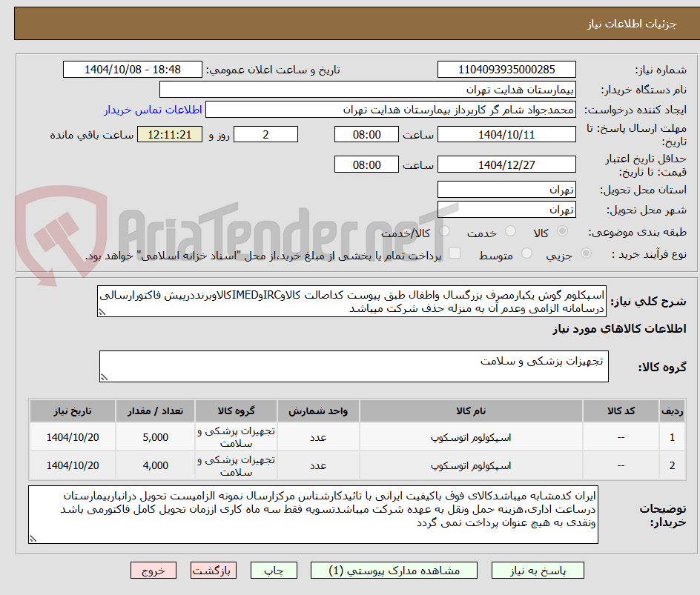Grab the resize handle of گروه کالا box
Viewport: 700px width, 595px height.
coord(105,377)
